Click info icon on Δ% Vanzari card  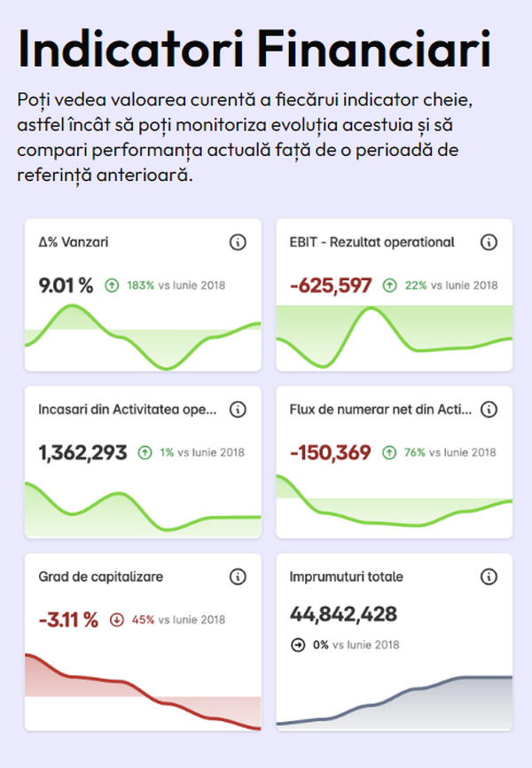pos(238,242)
